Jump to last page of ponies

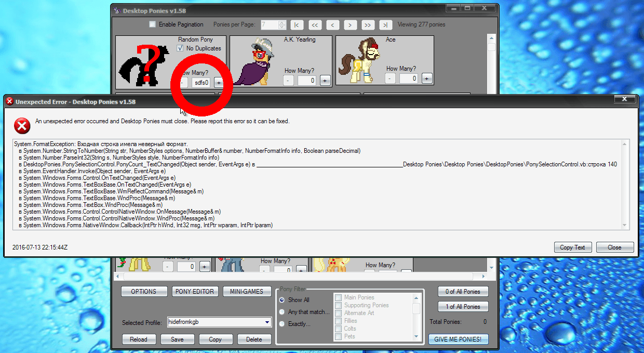pos(385,24)
